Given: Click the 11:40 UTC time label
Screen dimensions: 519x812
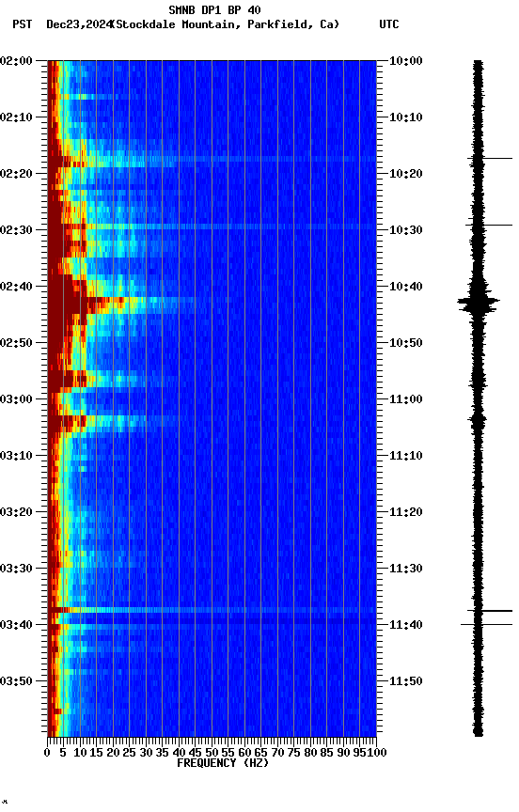Looking at the screenshot, I should coord(406,625).
